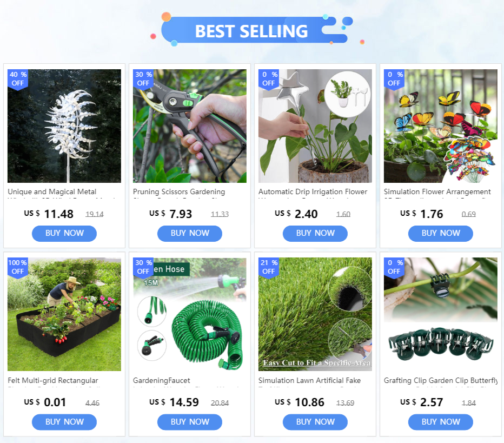This screenshot has height=443, width=504.
Task: Open the pruning scissors product image
Action: point(190,126)
